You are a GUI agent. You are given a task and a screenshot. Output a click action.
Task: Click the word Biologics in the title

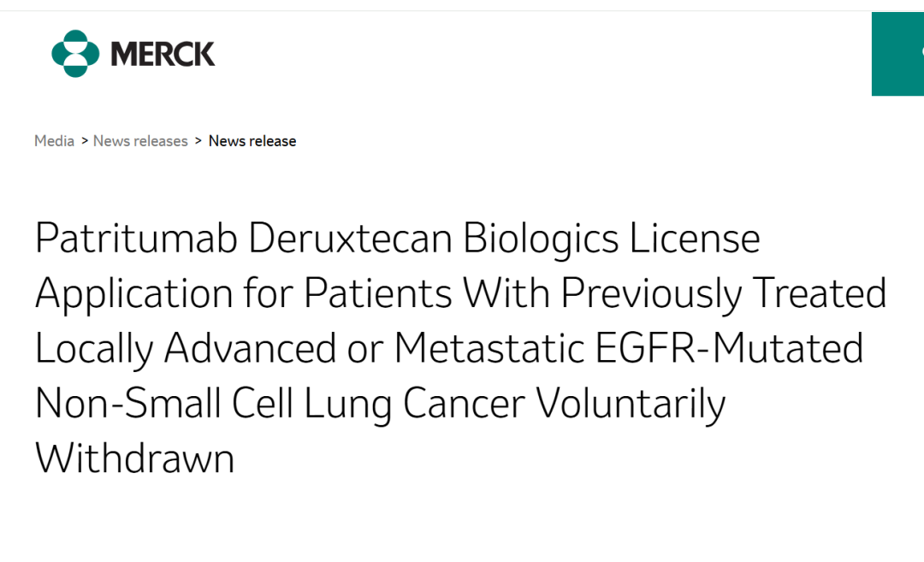tap(541, 240)
